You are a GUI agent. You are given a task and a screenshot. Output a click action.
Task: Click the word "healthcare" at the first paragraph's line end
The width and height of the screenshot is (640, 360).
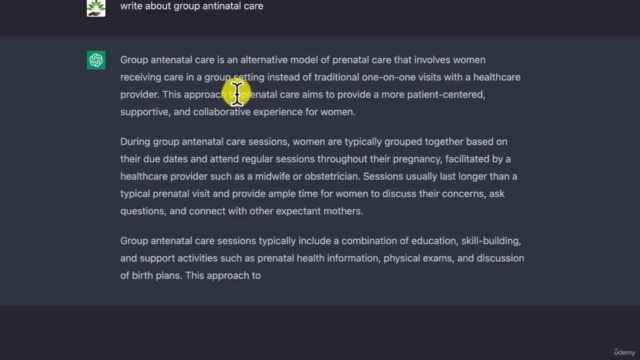point(497,77)
